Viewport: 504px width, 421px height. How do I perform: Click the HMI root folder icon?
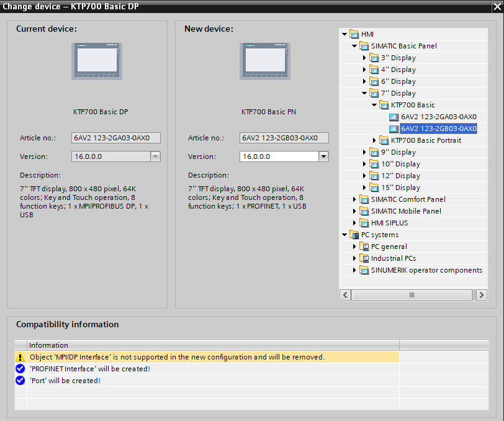coord(354,34)
